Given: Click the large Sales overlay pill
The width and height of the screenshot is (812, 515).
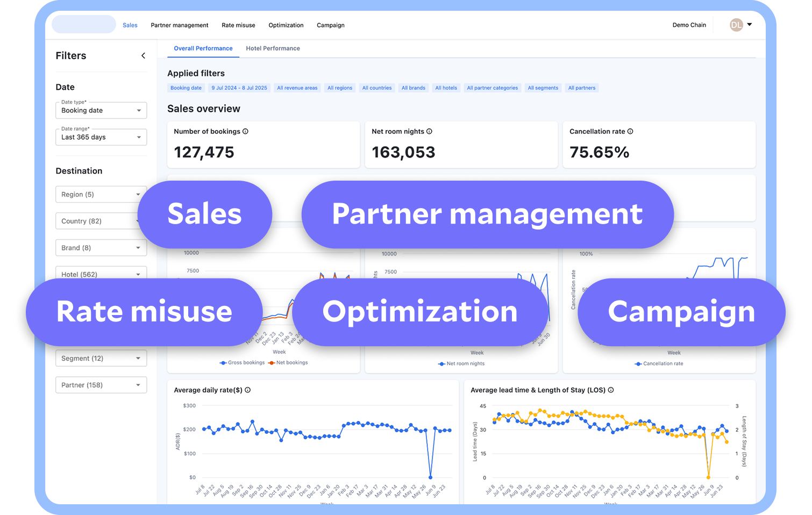Looking at the screenshot, I should click(x=205, y=214).
